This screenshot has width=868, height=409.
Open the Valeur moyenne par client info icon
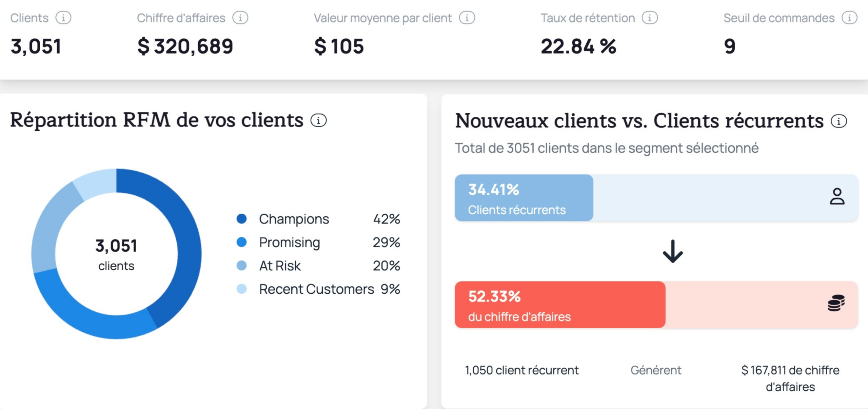467,18
